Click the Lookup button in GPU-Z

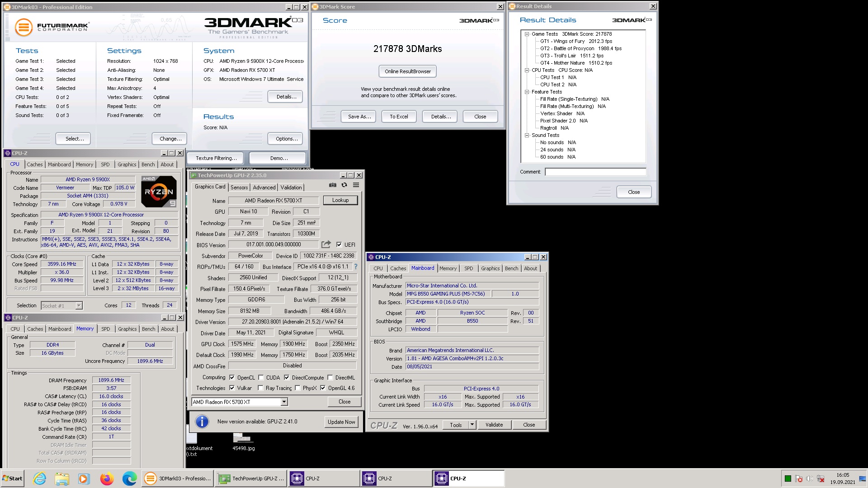coord(340,200)
